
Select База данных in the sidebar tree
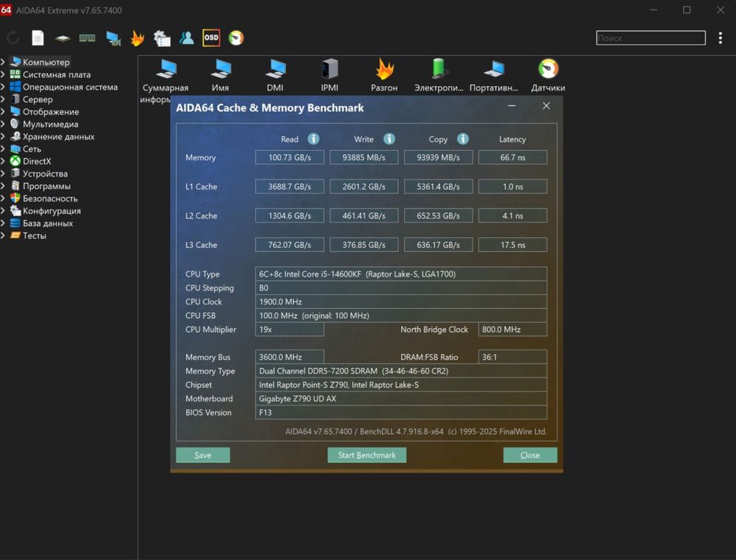click(x=48, y=223)
